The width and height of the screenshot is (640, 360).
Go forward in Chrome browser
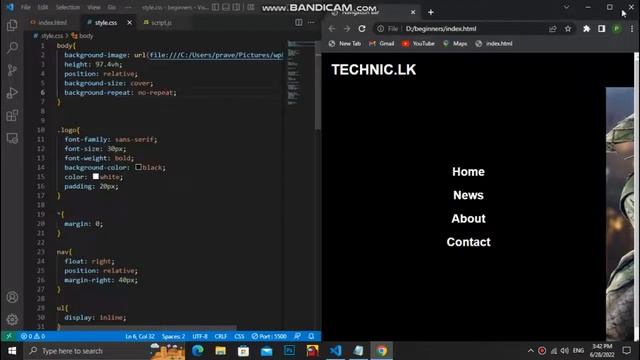pyautogui.click(x=347, y=29)
